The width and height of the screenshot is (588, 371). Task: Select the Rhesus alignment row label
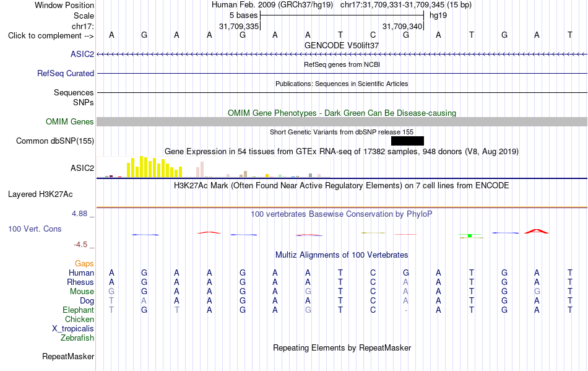tap(80, 282)
